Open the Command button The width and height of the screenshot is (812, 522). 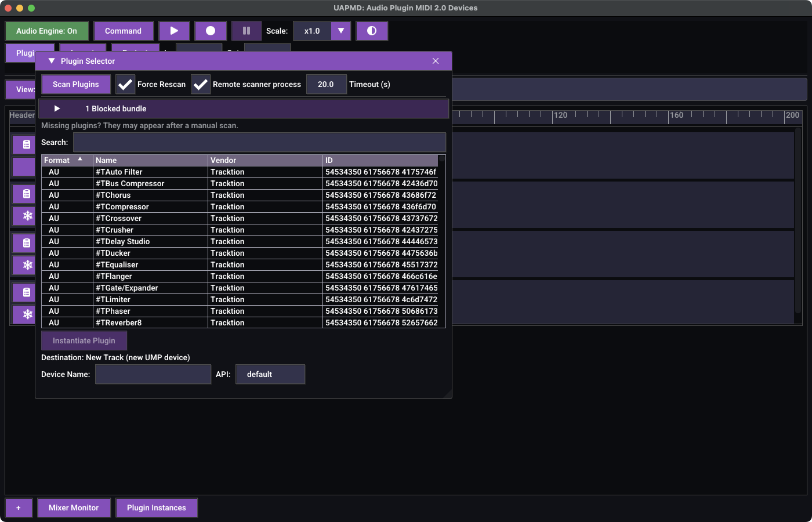(x=123, y=31)
